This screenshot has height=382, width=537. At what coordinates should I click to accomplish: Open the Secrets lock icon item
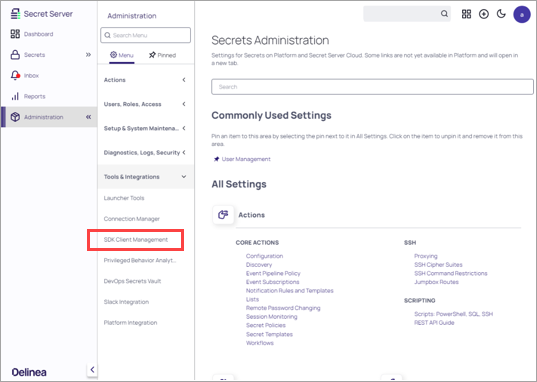tap(15, 55)
